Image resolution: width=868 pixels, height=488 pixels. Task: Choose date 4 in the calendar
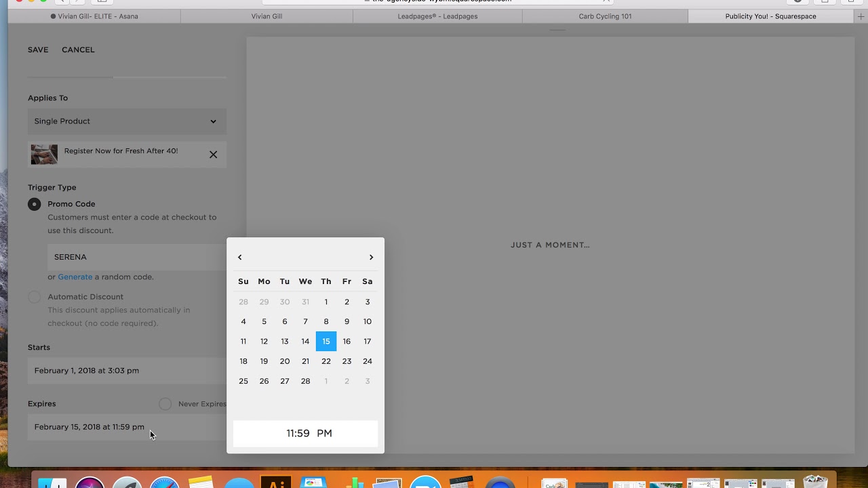coord(243,321)
